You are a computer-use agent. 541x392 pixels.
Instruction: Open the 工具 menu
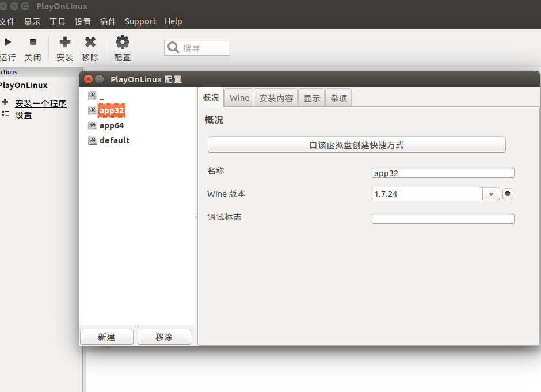point(58,21)
